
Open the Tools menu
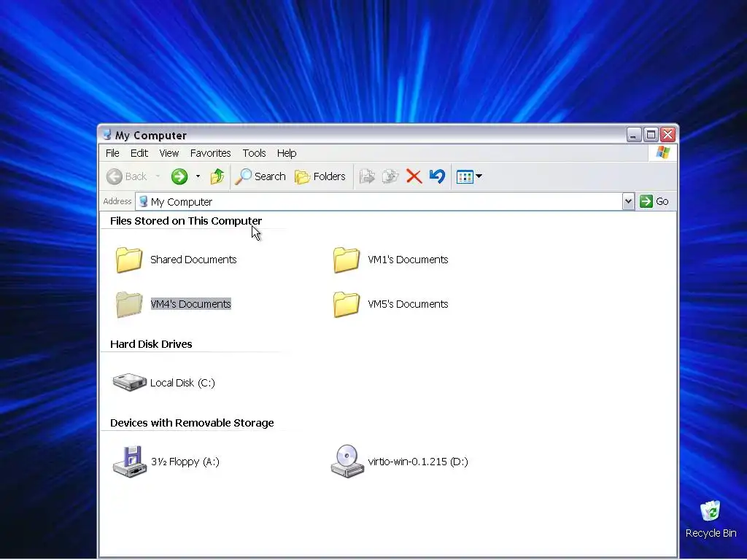click(x=254, y=153)
